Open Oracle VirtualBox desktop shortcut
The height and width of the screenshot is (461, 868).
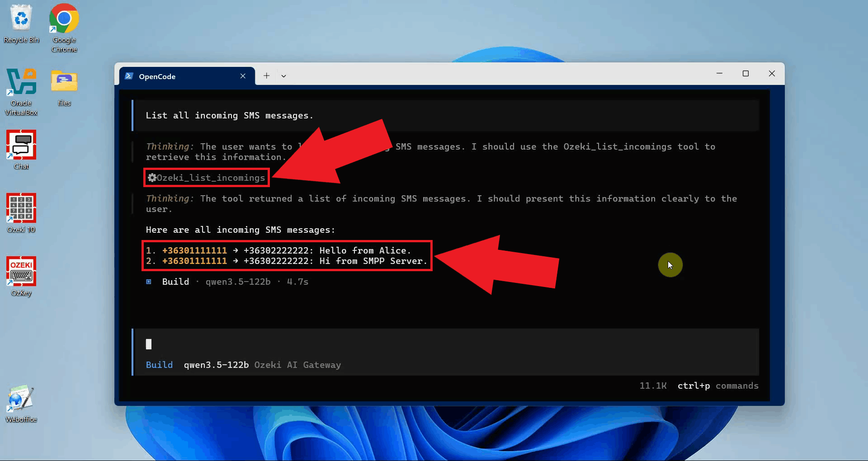pyautogui.click(x=21, y=92)
